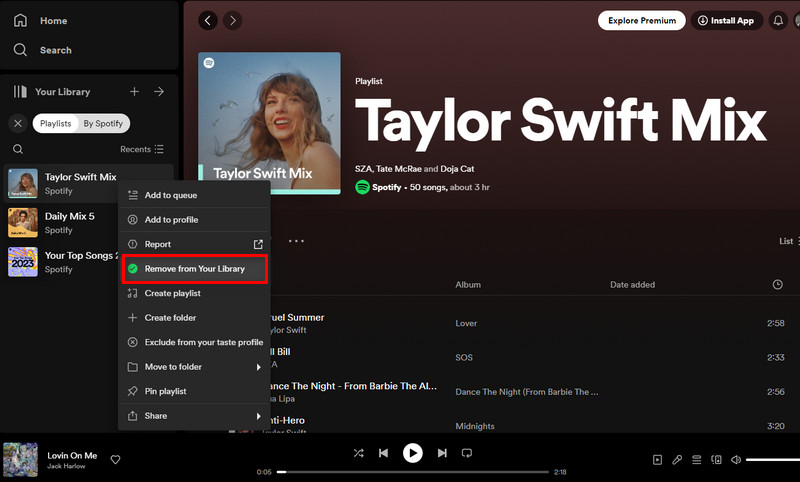Image resolution: width=800 pixels, height=482 pixels.
Task: Expand the Share submenu
Action: click(194, 416)
